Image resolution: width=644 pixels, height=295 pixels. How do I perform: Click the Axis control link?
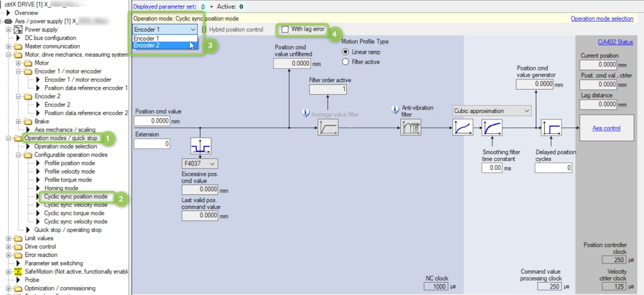[606, 128]
